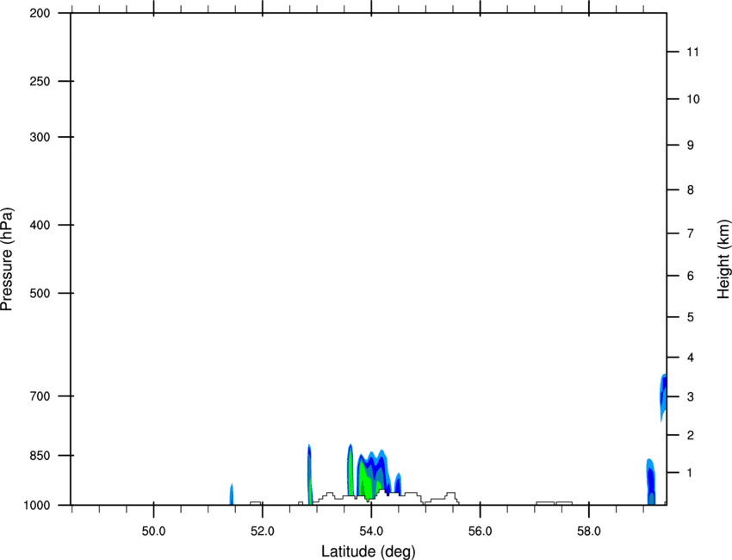732x560 pixels.
Task: Click the blue contour blob near 700 hPa at right edge
Action: tap(663, 397)
